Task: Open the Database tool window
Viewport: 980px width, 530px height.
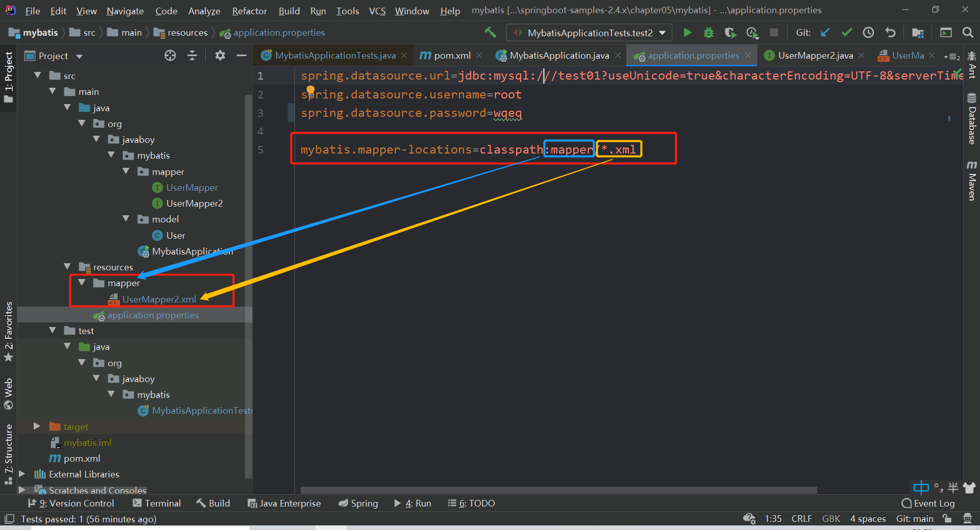Action: (x=971, y=119)
